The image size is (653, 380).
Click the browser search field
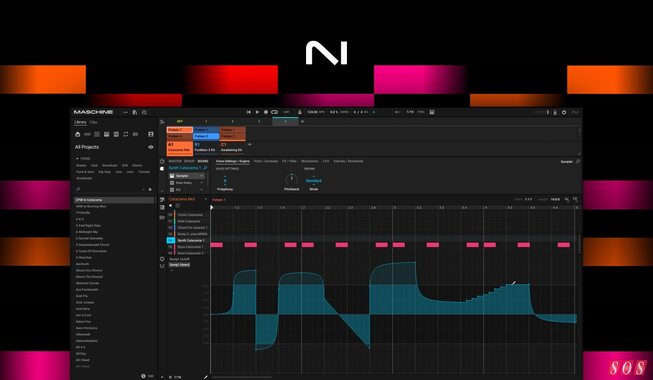click(109, 189)
